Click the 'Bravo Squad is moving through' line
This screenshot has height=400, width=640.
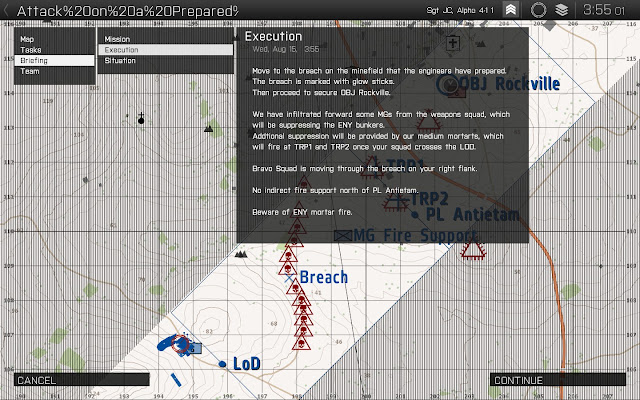pos(364,169)
